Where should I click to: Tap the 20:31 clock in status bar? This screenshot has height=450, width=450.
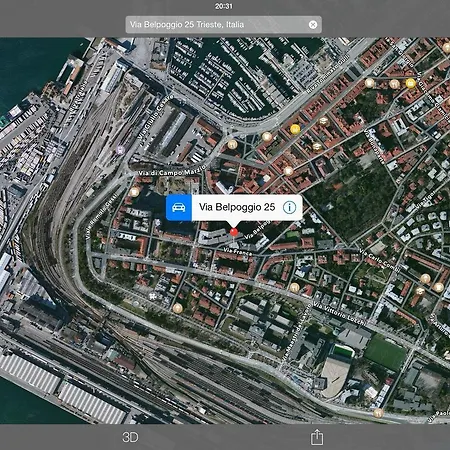(224, 6)
